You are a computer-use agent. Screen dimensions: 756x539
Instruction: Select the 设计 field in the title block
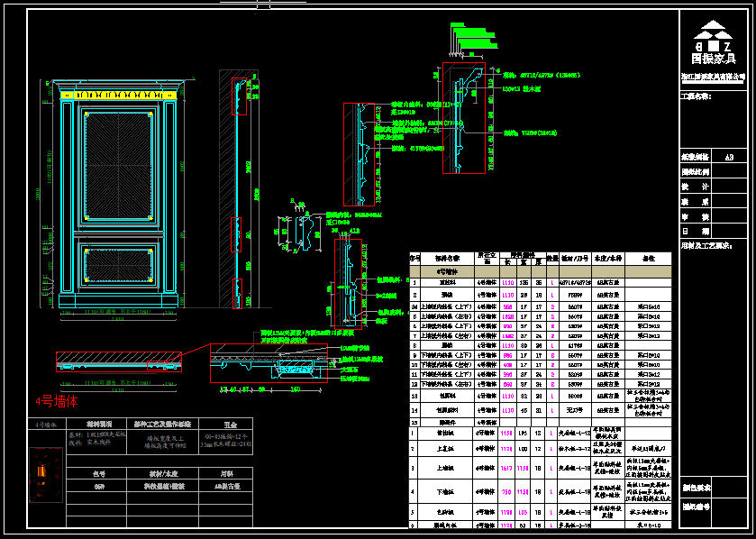[695, 187]
